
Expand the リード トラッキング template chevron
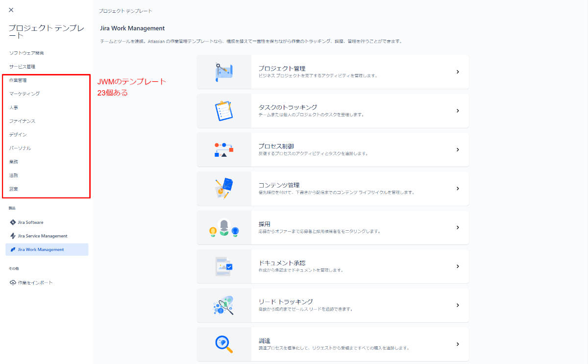click(x=458, y=305)
